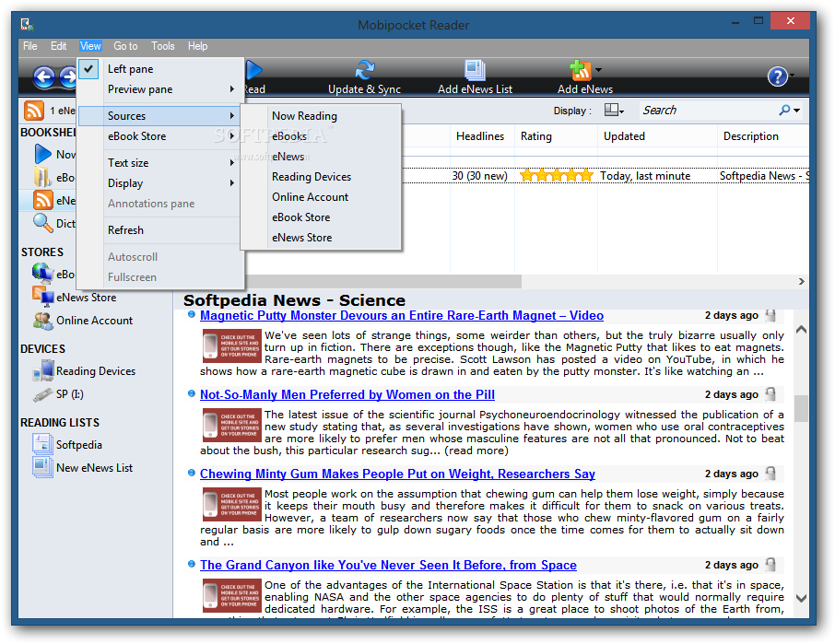Image resolution: width=835 pixels, height=644 pixels.
Task: Choose Online Account in Sources submenu
Action: click(x=321, y=197)
